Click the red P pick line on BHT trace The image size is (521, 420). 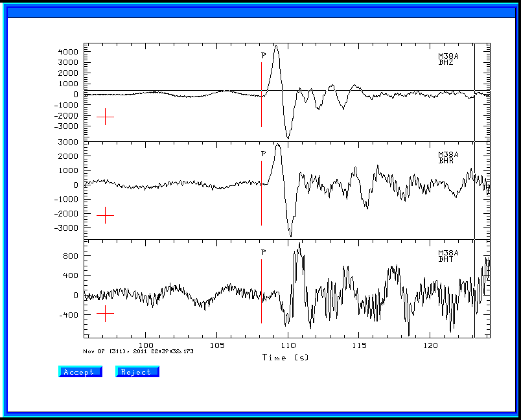(x=262, y=291)
